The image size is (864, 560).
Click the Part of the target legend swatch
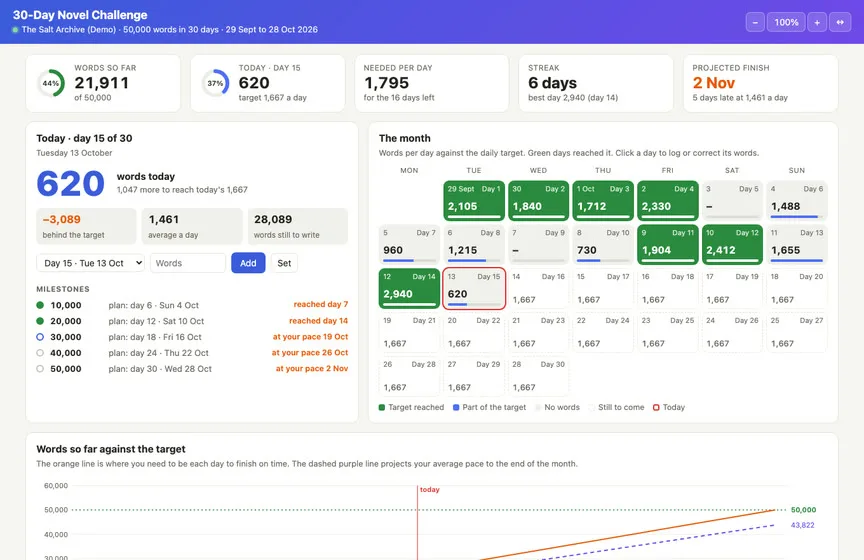coord(456,407)
